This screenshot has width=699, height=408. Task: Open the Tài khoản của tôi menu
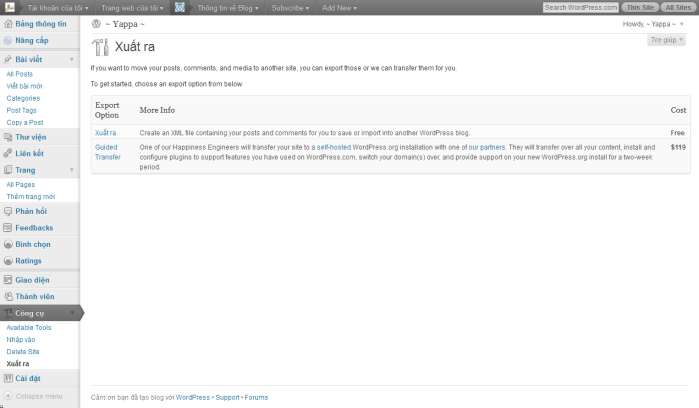pyautogui.click(x=54, y=7)
